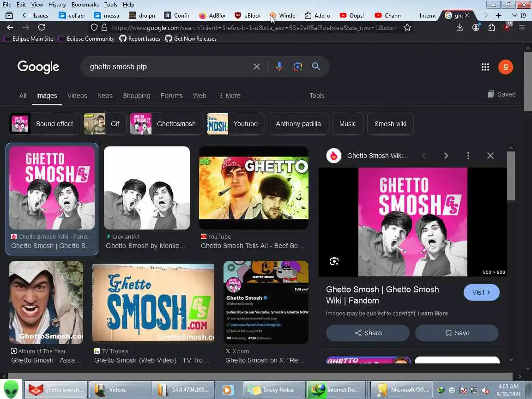The image size is (532, 399).
Task: Click the Visit button
Action: [482, 292]
